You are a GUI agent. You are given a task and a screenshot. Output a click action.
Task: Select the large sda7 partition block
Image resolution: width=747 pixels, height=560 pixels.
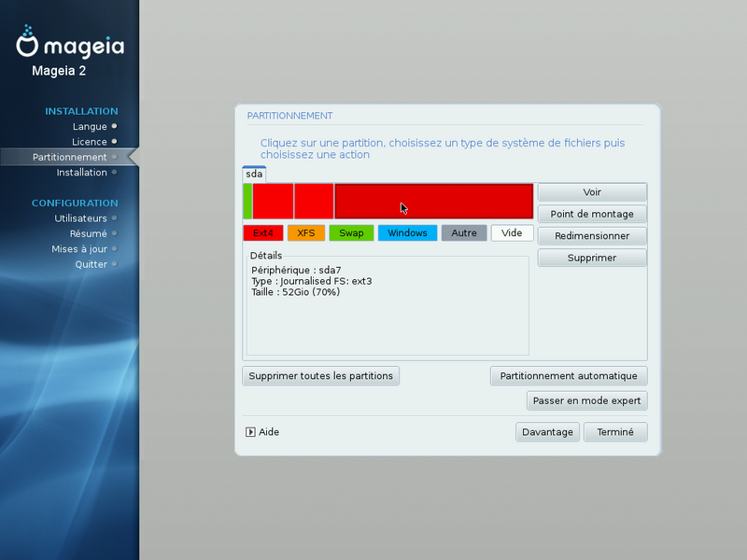[x=434, y=201]
